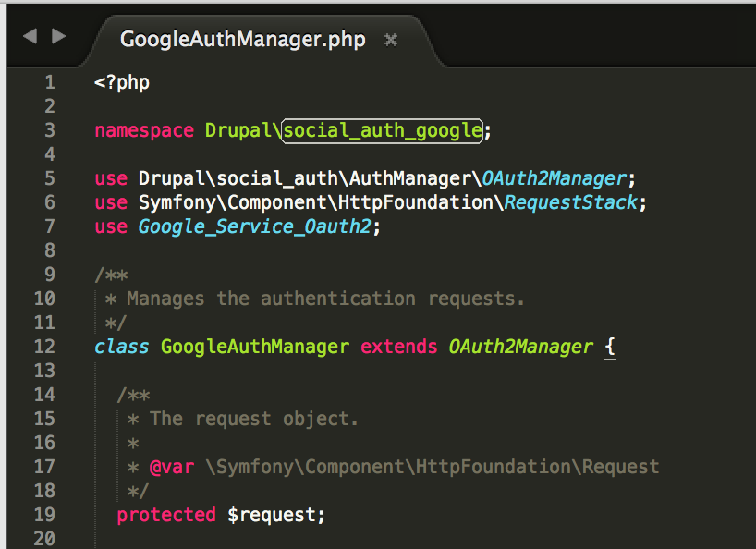
Task: Click the @var annotation in comment
Action: 172,467
